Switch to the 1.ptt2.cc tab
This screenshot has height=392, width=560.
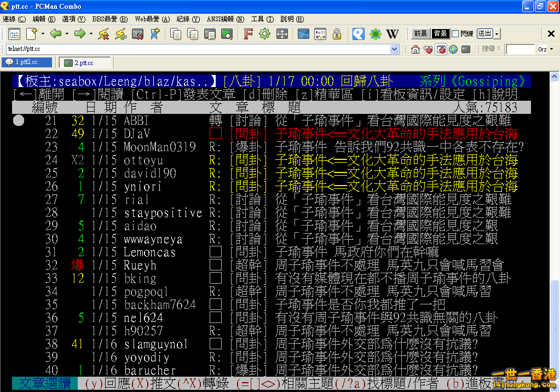(27, 62)
